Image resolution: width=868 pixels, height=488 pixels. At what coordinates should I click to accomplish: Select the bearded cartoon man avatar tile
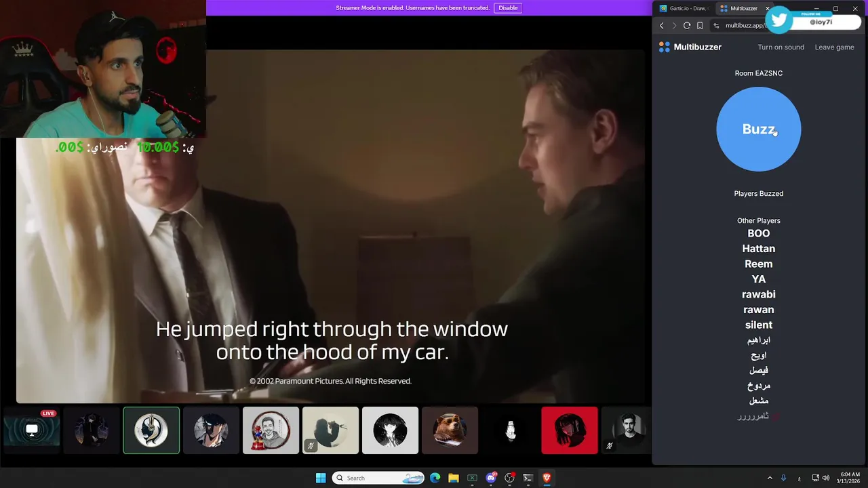(271, 430)
